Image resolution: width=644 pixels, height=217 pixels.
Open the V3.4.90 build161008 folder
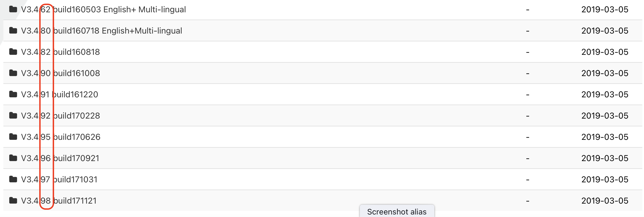(x=61, y=73)
